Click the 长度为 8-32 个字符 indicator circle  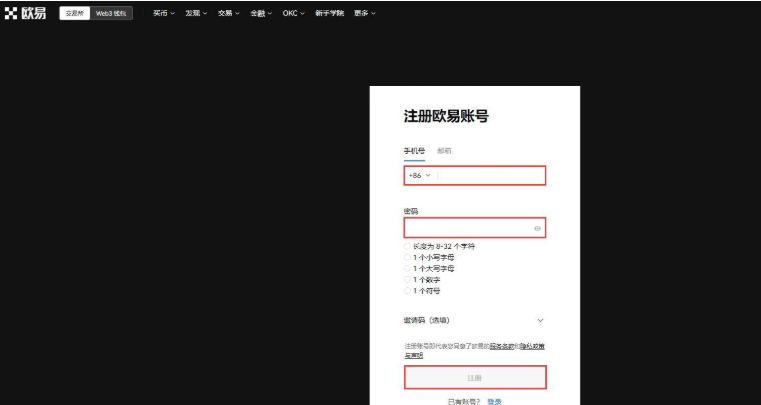(x=407, y=246)
